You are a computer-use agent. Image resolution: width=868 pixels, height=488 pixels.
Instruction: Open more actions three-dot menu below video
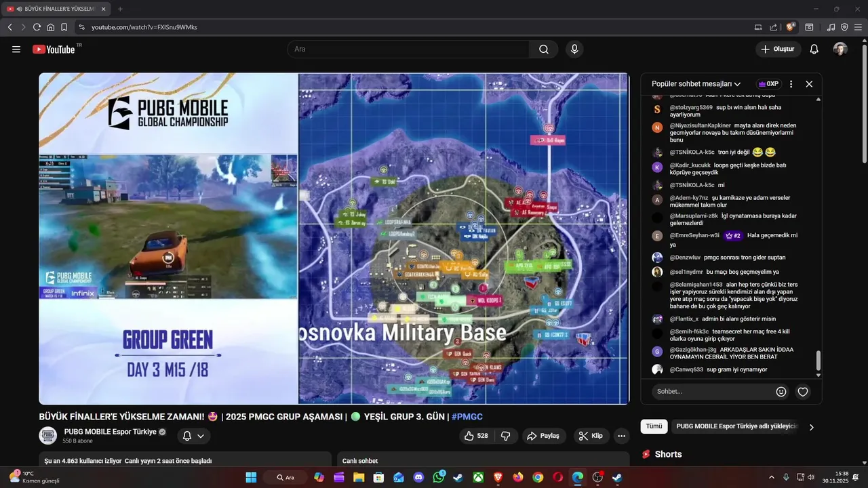click(622, 436)
